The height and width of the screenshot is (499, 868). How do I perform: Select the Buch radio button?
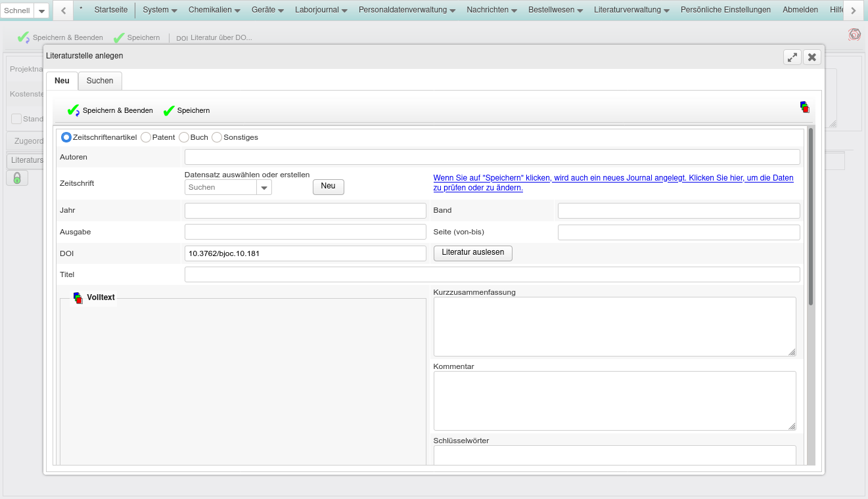pos(184,137)
